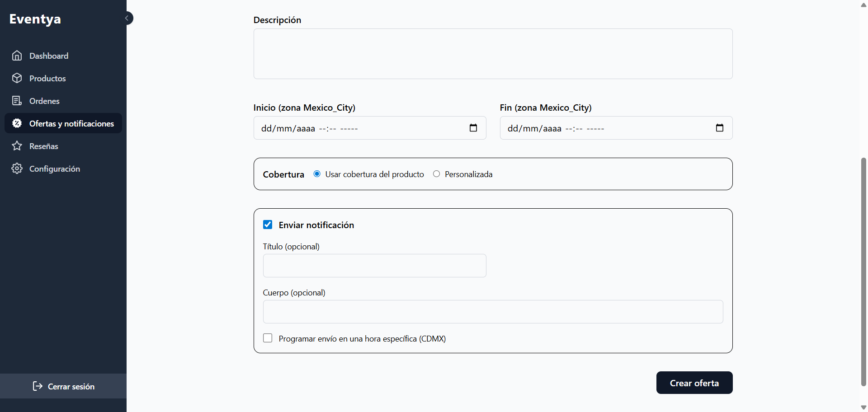Open the Inicio date picker calendar
The width and height of the screenshot is (868, 412).
pyautogui.click(x=473, y=128)
